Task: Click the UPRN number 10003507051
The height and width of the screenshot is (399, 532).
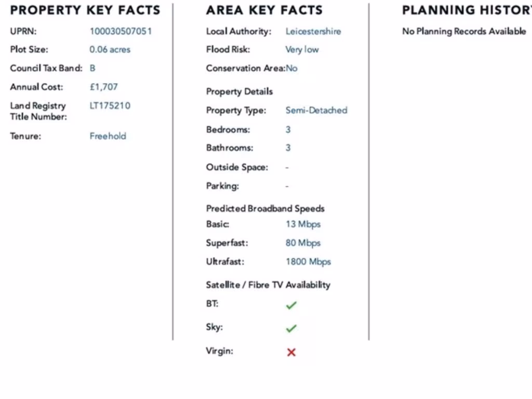Action: tap(121, 31)
